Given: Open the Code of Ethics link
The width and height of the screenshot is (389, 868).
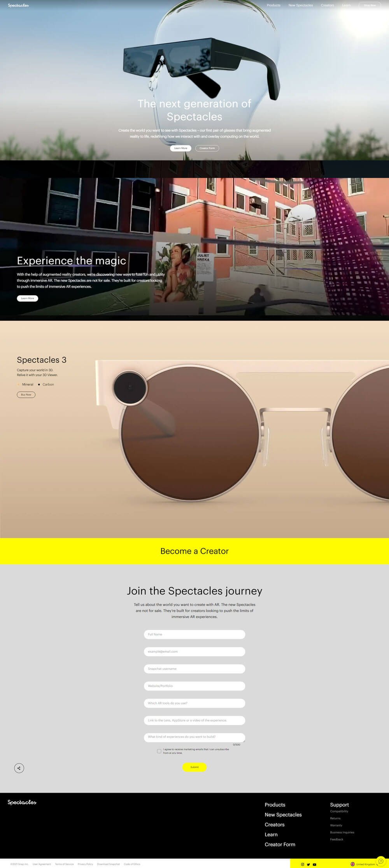Looking at the screenshot, I should click(x=132, y=864).
